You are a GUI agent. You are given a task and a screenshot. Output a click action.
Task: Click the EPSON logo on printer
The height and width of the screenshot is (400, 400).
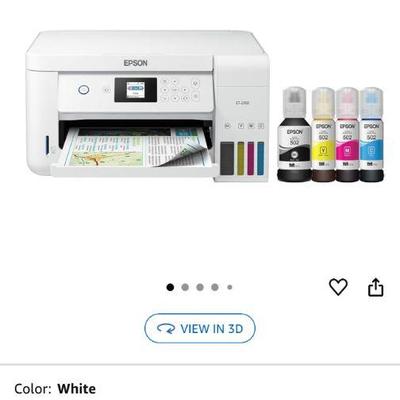136,63
